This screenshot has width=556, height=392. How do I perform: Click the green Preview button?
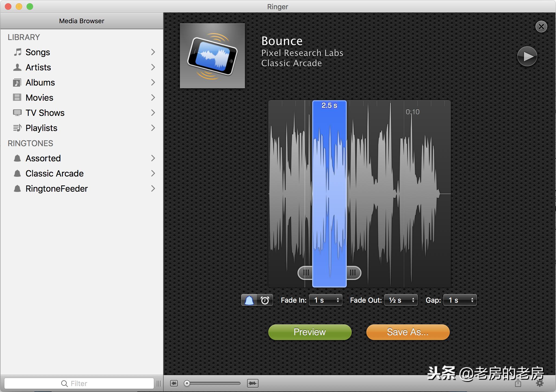pos(310,332)
